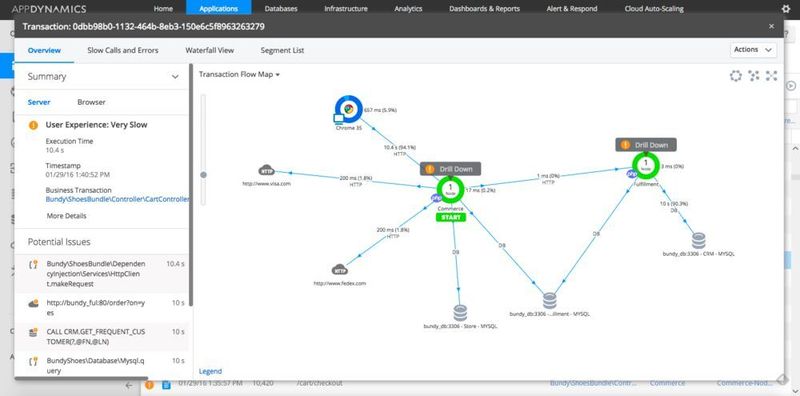Switch to Slow Calls and Errors tab
800x396 pixels.
click(123, 50)
